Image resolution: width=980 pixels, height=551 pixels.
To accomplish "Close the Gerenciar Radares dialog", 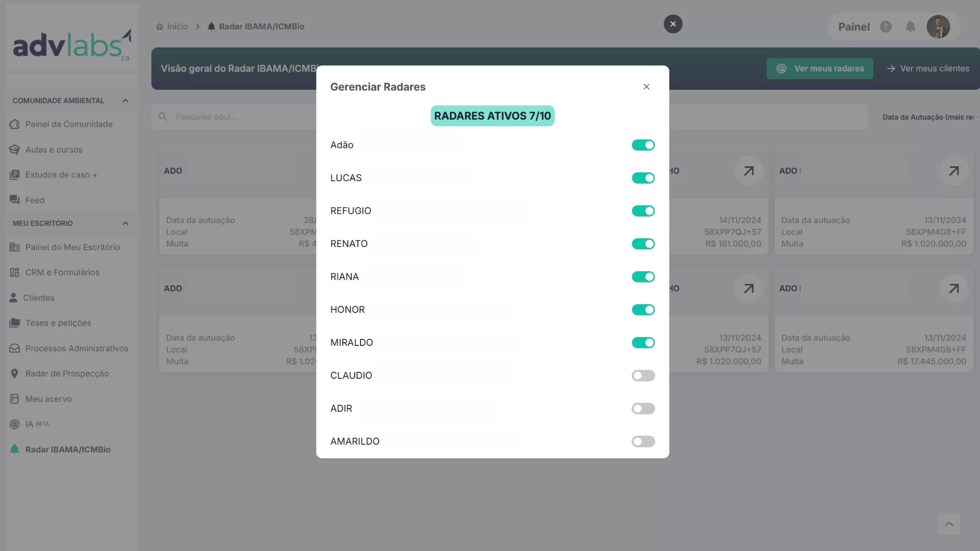I will (x=646, y=87).
